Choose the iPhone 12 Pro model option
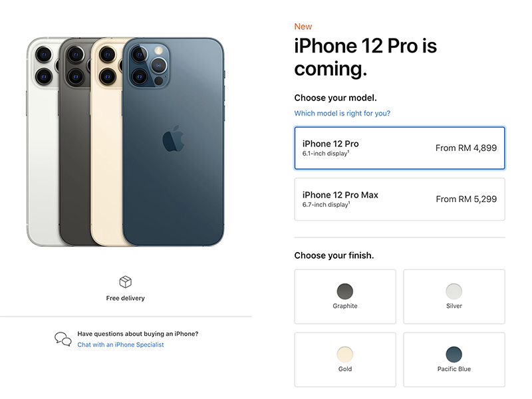 400,148
